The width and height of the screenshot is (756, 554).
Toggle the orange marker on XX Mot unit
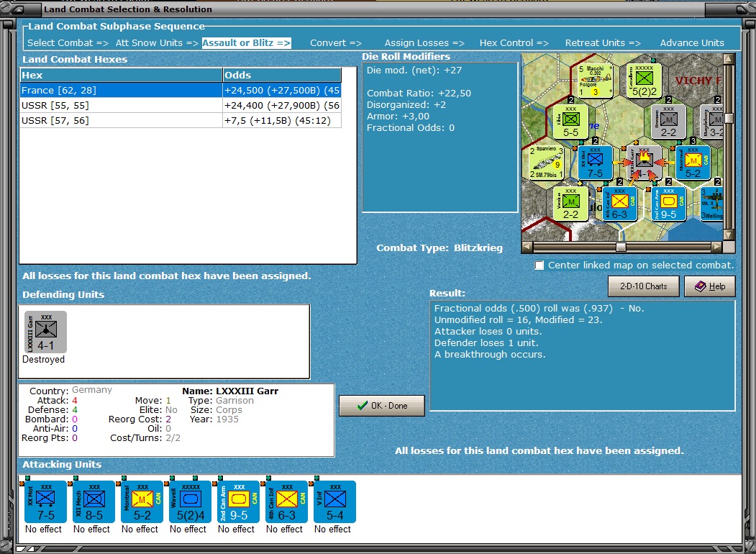coord(22,482)
